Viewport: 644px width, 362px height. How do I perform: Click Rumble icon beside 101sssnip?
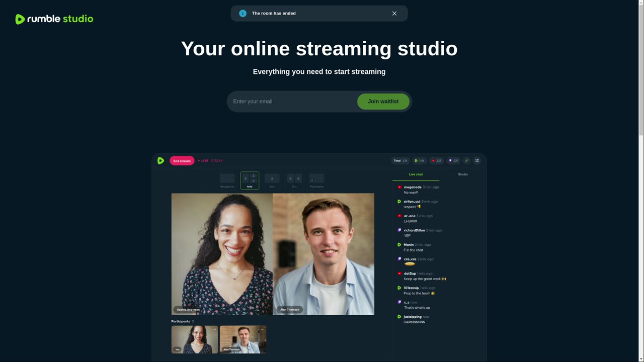(399, 288)
